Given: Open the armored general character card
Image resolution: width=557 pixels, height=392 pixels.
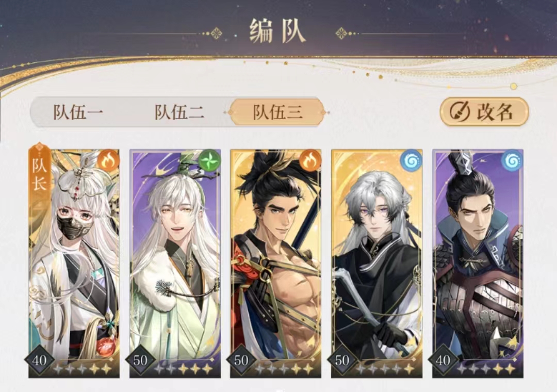Looking at the screenshot, I should 478,264.
